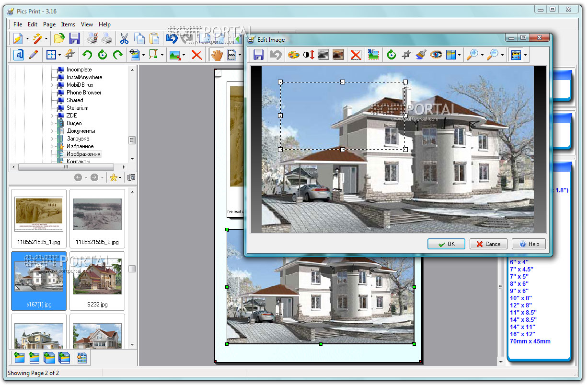Open color palette adjustment in Edit Image
The width and height of the screenshot is (588, 387).
pos(293,55)
